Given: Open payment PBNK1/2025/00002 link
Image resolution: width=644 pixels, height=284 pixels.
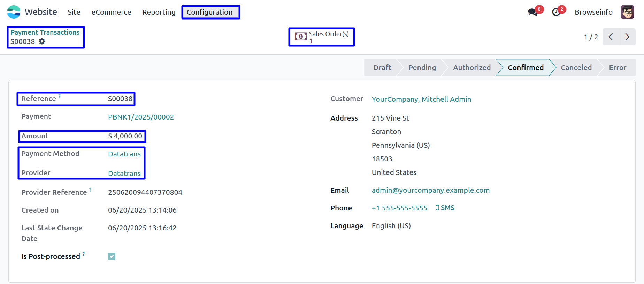Looking at the screenshot, I should click(x=141, y=117).
